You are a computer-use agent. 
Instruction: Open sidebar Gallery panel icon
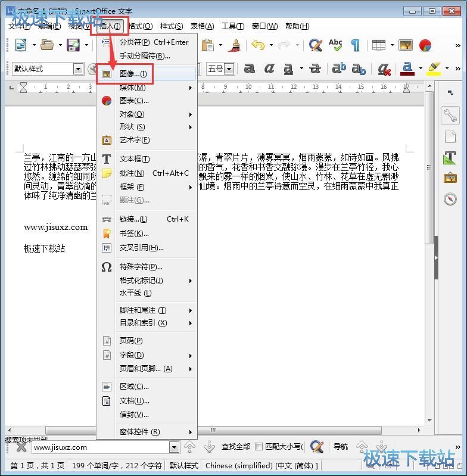tap(450, 178)
